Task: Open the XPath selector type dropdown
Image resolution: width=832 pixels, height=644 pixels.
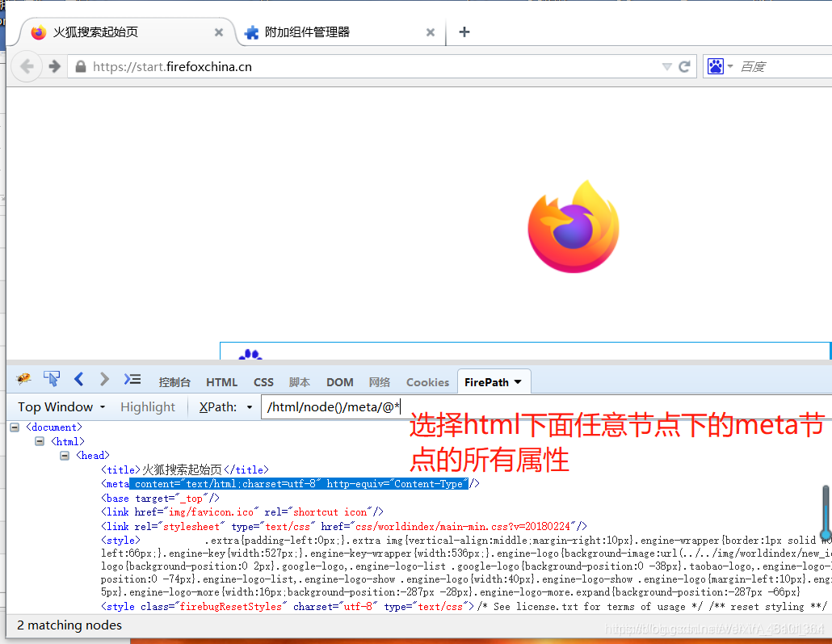Action: pyautogui.click(x=250, y=407)
